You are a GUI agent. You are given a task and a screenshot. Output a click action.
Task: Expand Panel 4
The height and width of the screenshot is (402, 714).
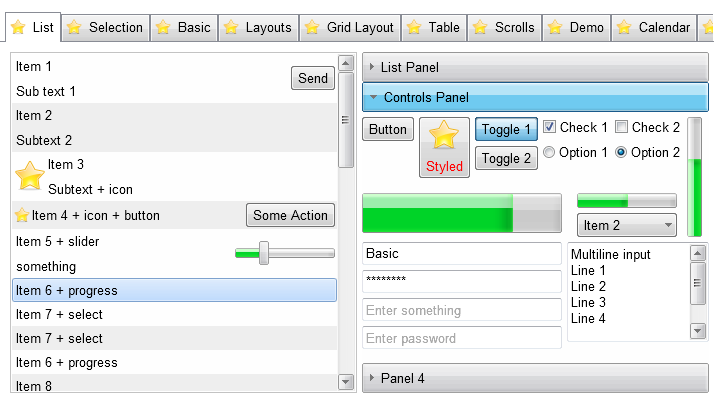[x=535, y=378]
